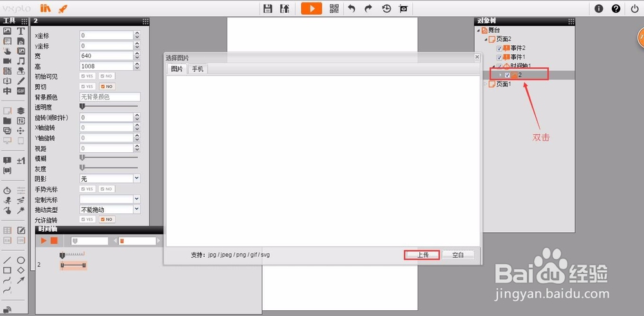Switch to the 图片 tab
Image resolution: width=644 pixels, height=316 pixels.
click(177, 69)
